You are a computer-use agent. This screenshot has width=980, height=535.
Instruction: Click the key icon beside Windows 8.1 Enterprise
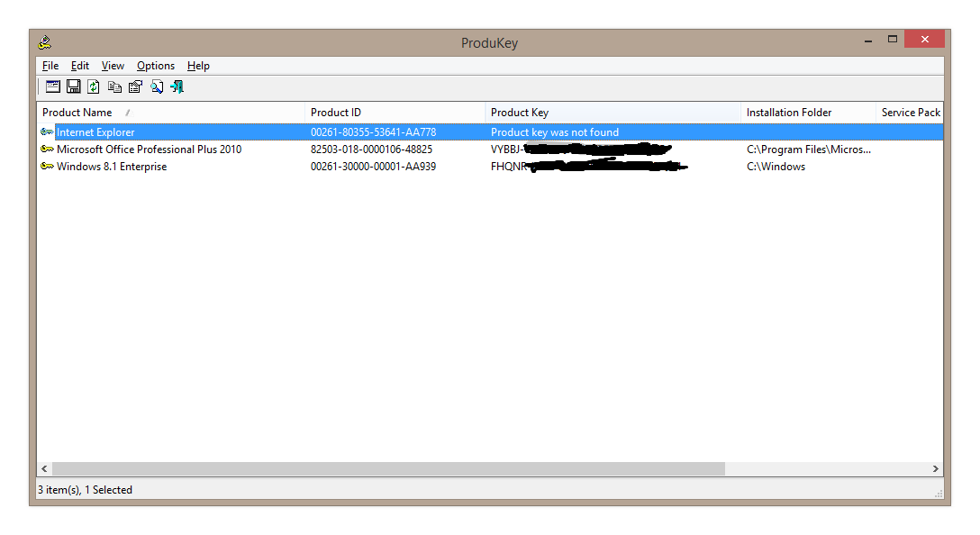click(x=46, y=166)
